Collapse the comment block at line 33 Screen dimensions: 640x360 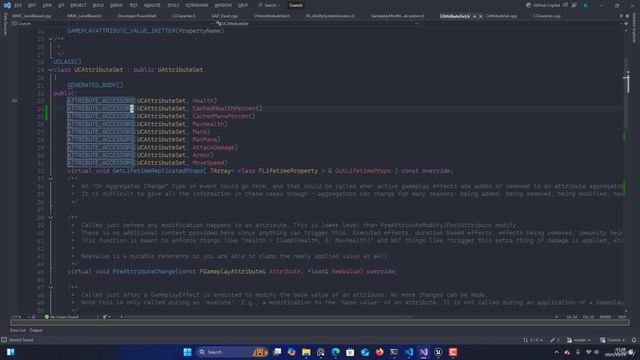point(51,178)
